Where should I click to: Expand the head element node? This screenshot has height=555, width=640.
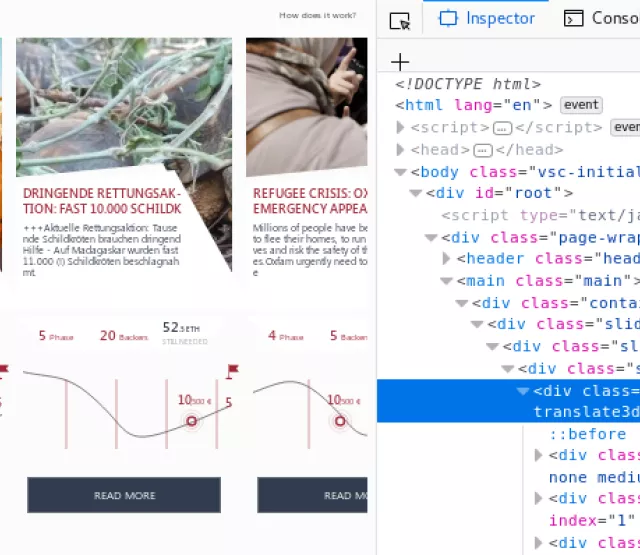(x=401, y=150)
